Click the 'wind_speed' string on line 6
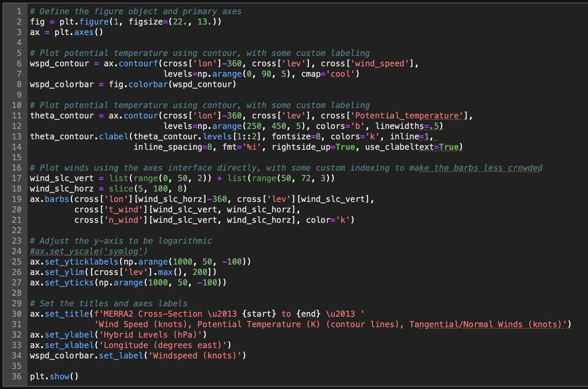 click(380, 63)
